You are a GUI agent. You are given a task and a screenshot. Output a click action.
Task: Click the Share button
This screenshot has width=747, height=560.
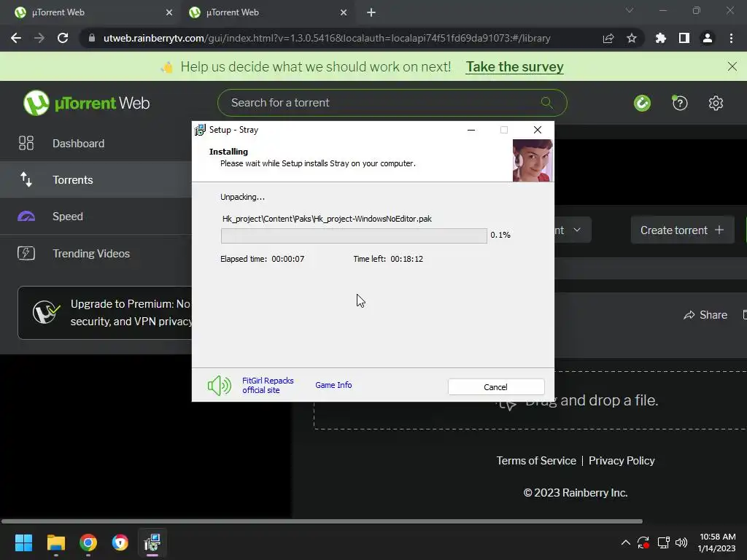point(705,315)
